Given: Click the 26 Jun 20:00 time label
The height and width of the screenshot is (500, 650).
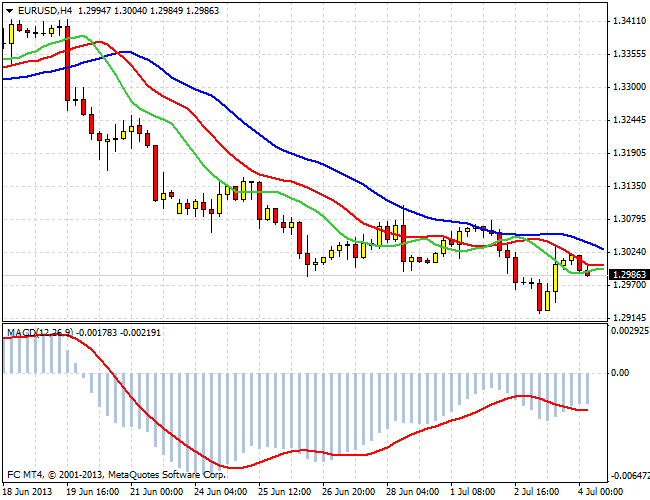Looking at the screenshot, I should [x=349, y=492].
